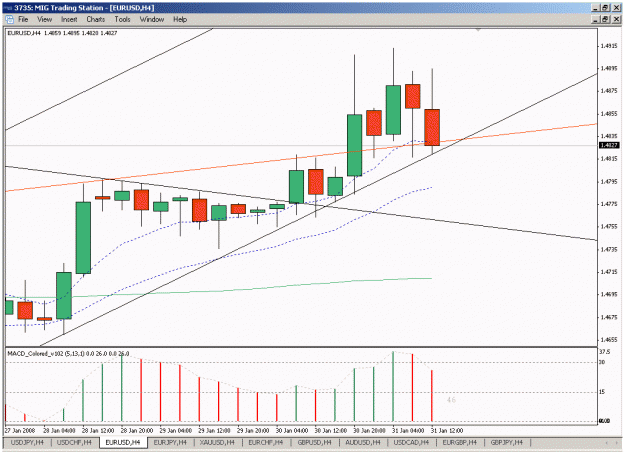Viewport: 625px width, 452px height.
Task: Switch to the USDCAD,H4 chart tab
Action: tap(411, 442)
